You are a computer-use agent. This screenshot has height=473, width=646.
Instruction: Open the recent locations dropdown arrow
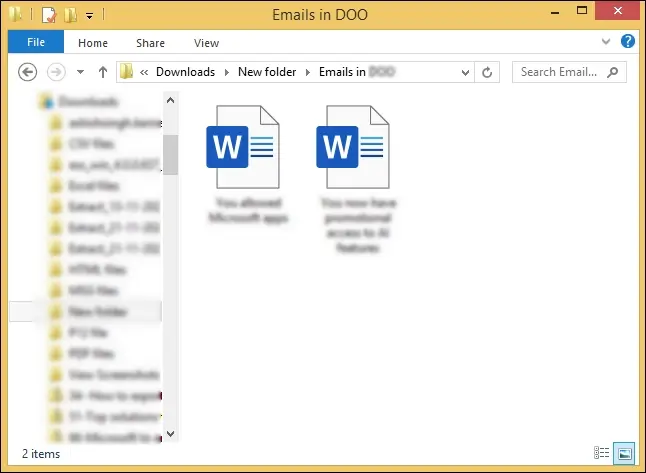coord(80,72)
